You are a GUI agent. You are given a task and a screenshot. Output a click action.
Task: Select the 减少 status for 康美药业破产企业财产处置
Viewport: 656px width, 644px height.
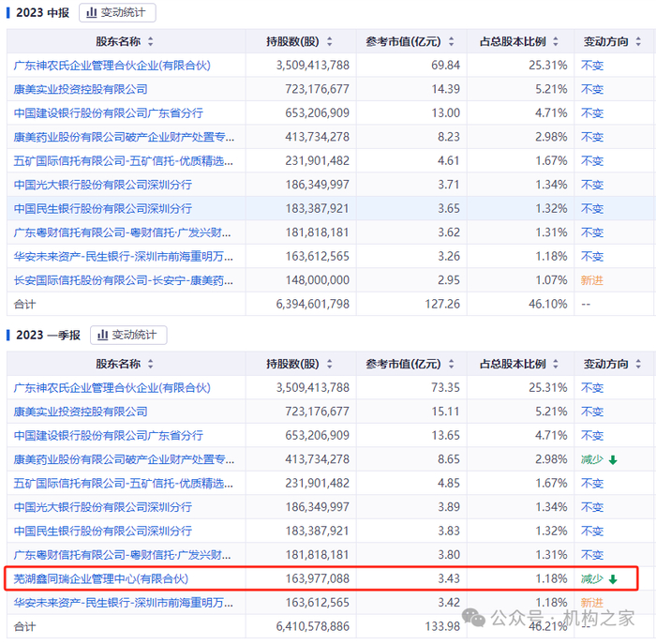point(599,460)
